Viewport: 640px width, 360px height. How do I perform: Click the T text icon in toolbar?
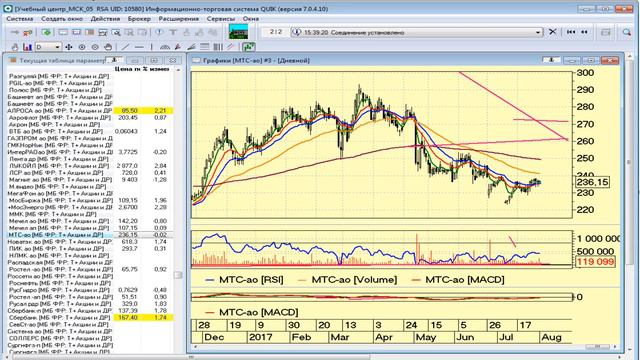point(173,32)
